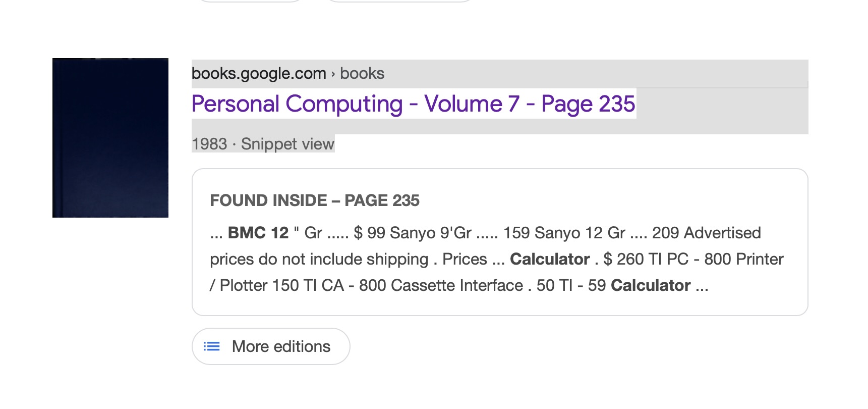
Task: Click the 1983 publication year
Action: pyautogui.click(x=209, y=144)
